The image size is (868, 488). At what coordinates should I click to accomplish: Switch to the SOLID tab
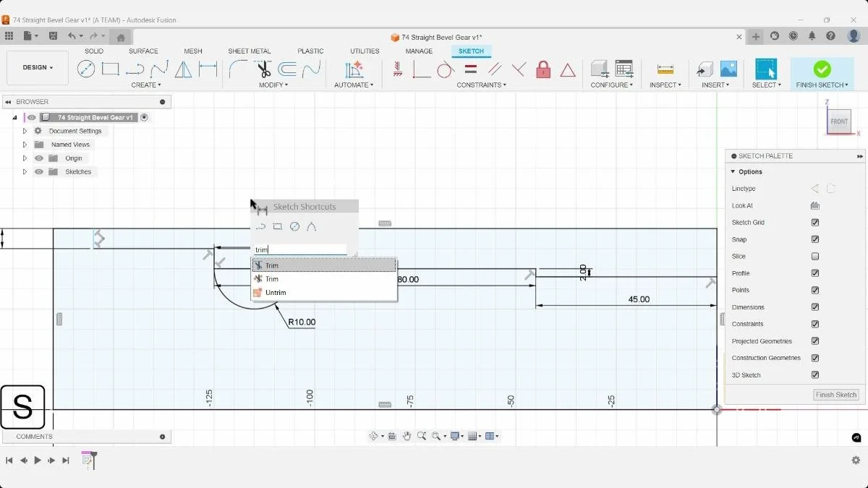[x=94, y=51]
